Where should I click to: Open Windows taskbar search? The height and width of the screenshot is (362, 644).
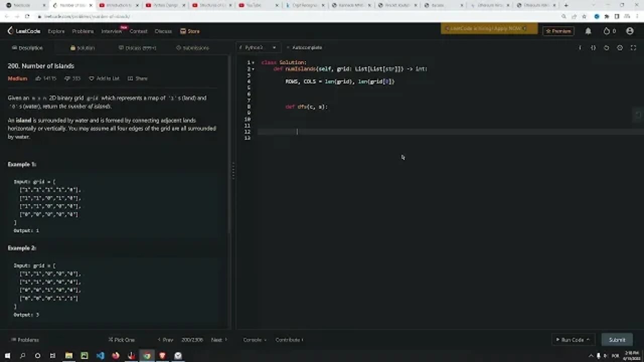[x=23, y=355]
